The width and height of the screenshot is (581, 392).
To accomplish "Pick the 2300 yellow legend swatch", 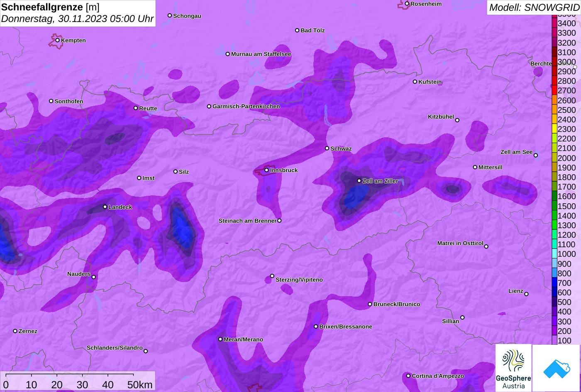I will (554, 129).
